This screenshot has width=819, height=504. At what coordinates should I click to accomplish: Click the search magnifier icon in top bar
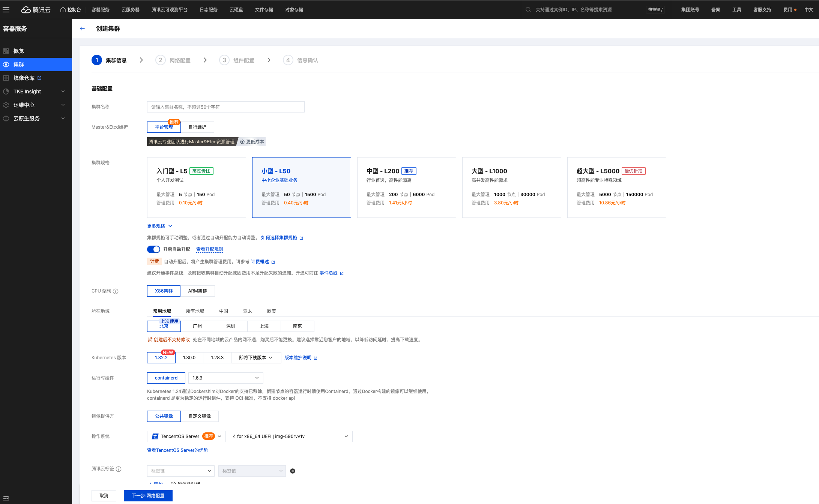tap(528, 10)
